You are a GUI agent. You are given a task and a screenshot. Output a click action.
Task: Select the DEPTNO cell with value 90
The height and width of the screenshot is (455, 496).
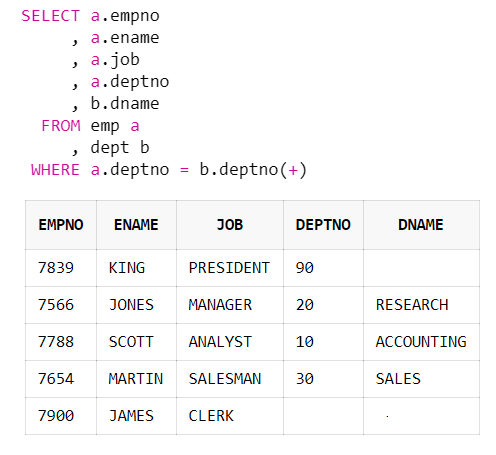tap(323, 268)
